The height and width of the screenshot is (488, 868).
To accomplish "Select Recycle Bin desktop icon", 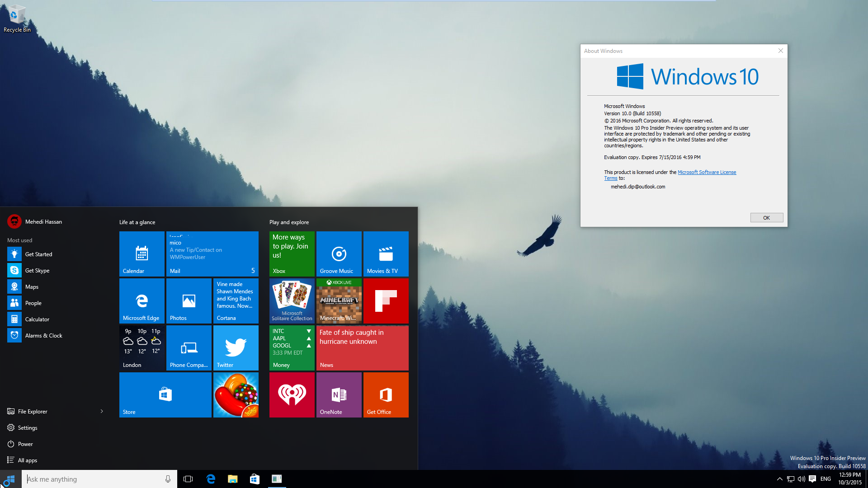I will (17, 18).
